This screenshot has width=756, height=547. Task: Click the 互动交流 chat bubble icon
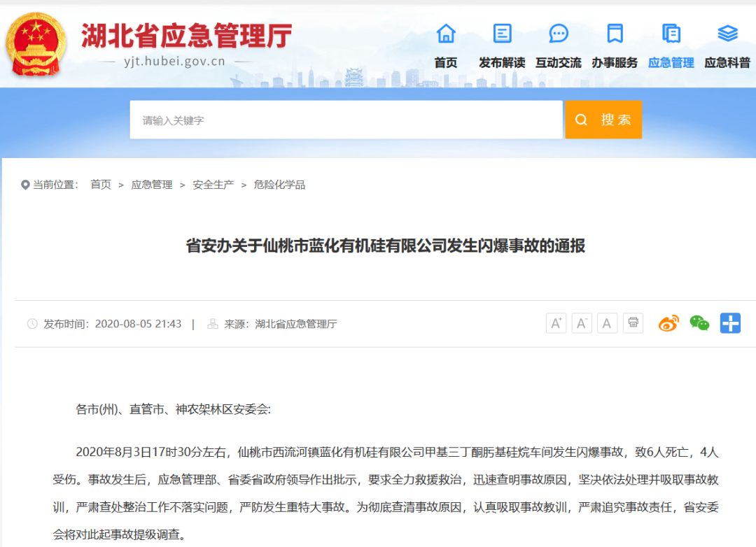(559, 33)
